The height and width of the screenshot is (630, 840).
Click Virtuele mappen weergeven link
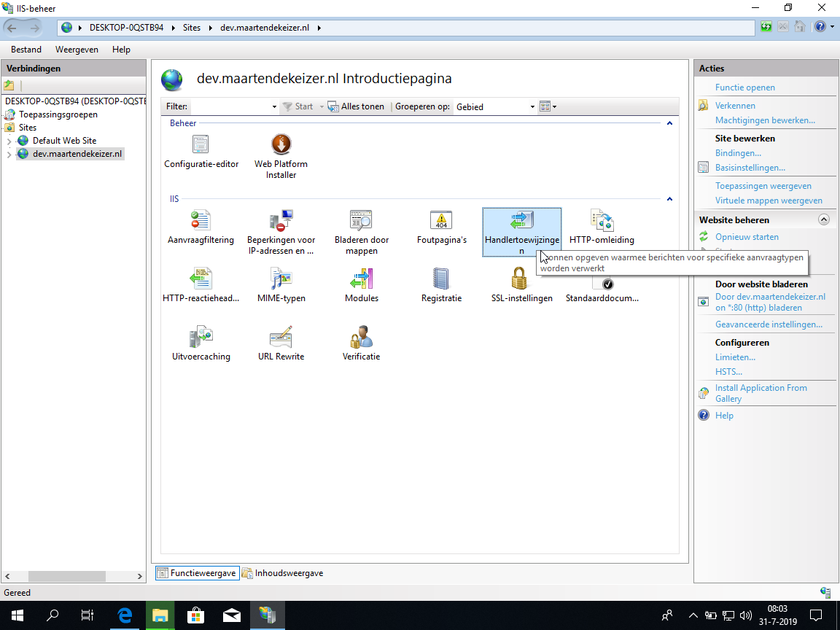769,201
